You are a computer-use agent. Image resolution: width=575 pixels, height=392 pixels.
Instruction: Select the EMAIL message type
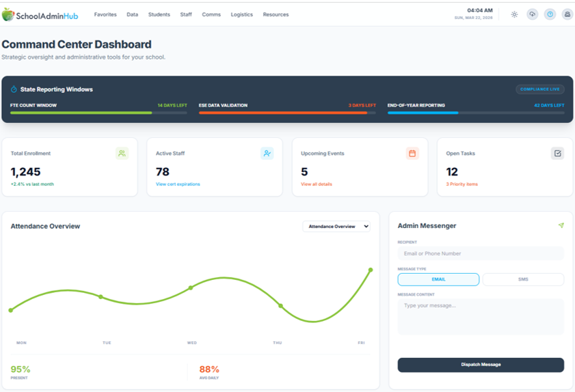pos(438,279)
